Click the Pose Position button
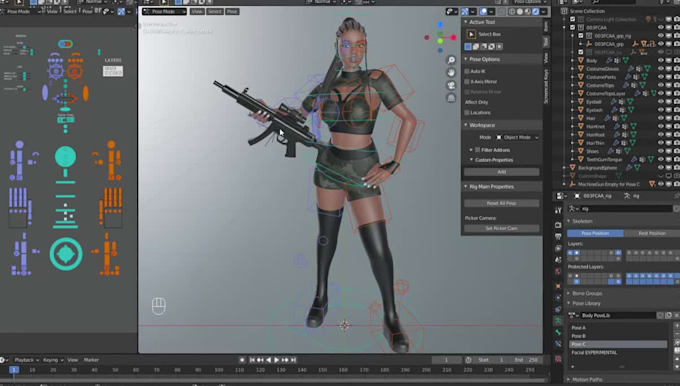 pyautogui.click(x=595, y=233)
